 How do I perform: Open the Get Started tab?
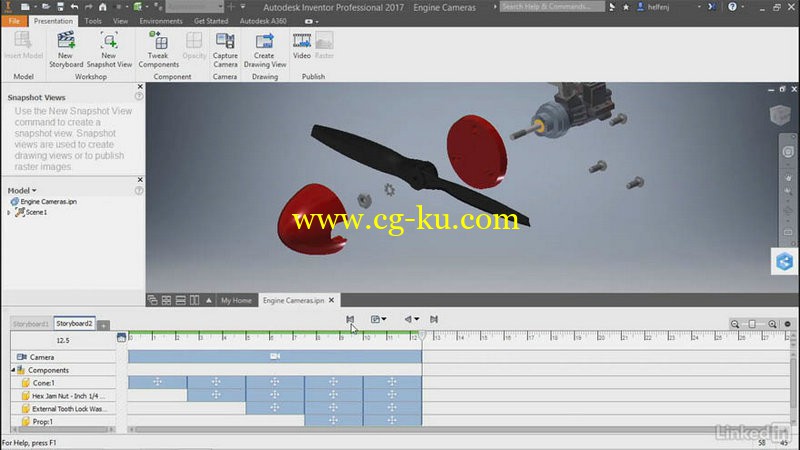point(211,21)
